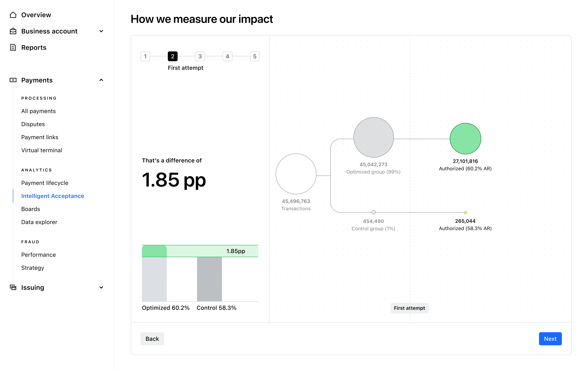Click the Optimized group gray circle

click(374, 137)
